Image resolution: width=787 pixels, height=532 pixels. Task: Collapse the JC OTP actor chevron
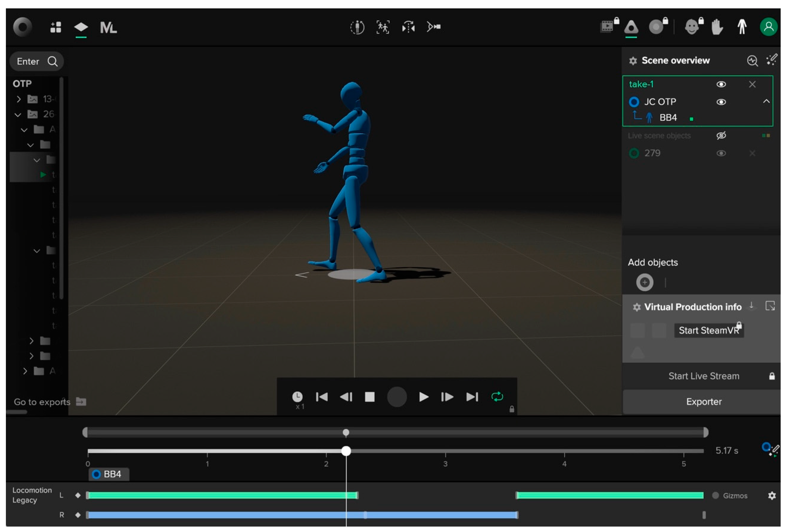pos(766,101)
